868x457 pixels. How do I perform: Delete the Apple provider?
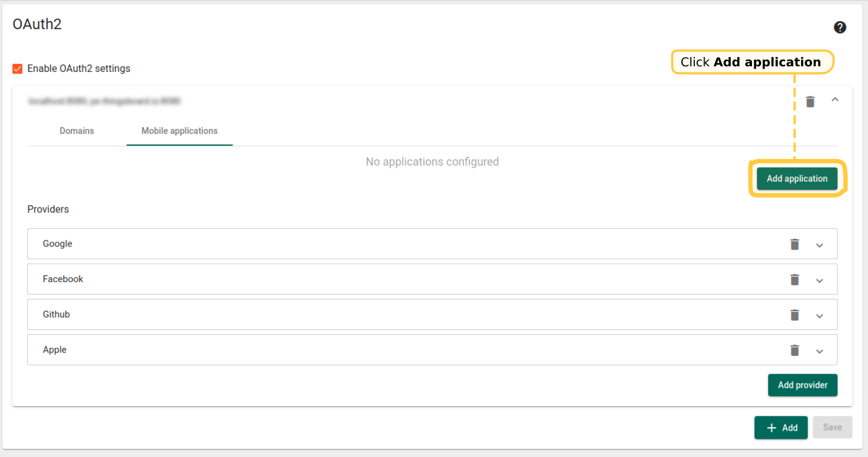[794, 351]
